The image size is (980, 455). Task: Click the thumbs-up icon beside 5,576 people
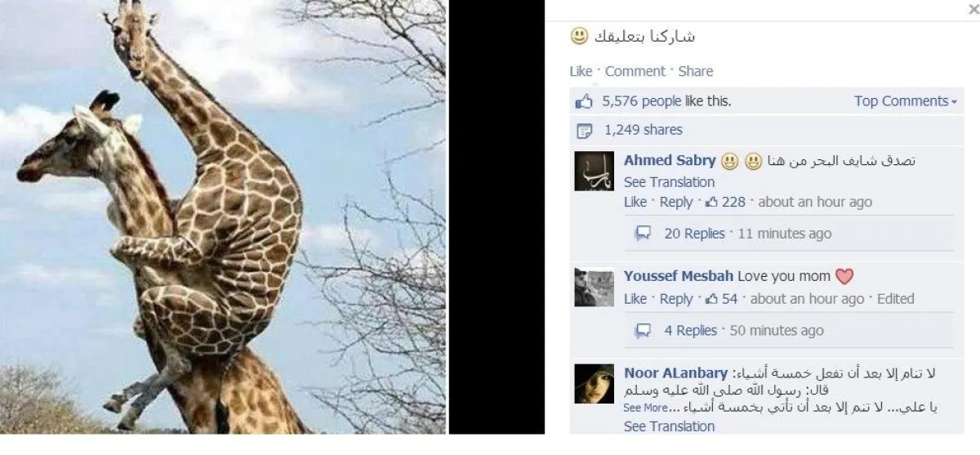click(x=583, y=101)
